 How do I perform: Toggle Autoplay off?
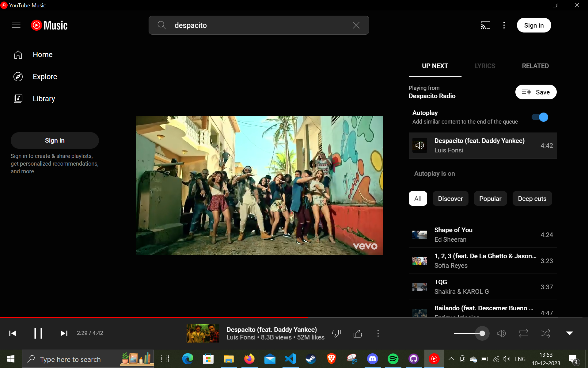(539, 117)
